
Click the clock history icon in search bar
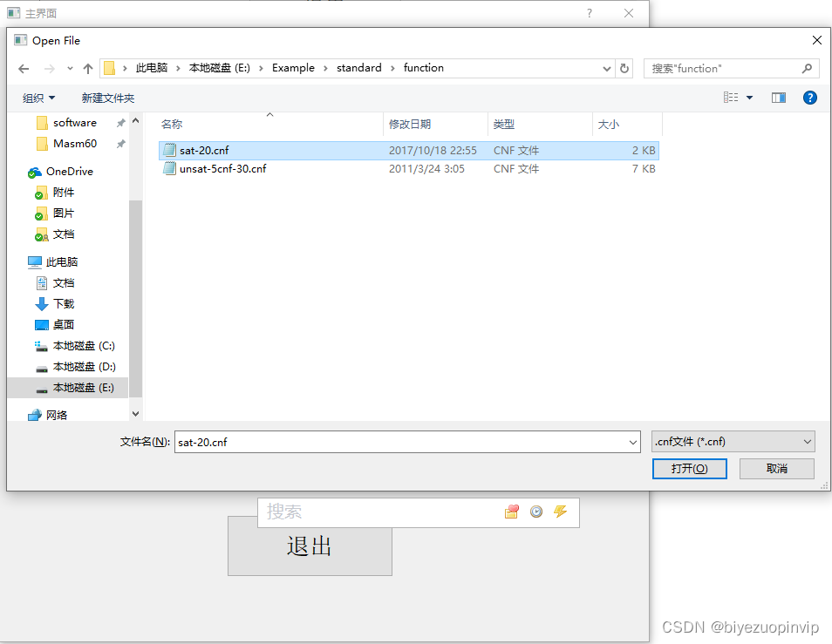(x=536, y=512)
